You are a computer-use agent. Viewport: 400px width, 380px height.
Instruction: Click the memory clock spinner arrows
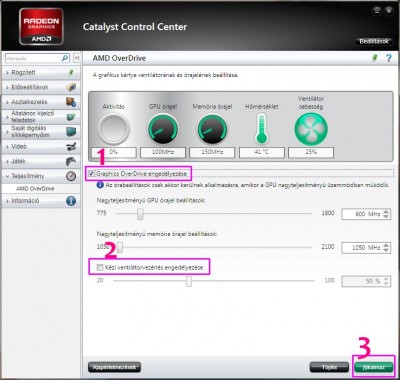pyautogui.click(x=386, y=248)
